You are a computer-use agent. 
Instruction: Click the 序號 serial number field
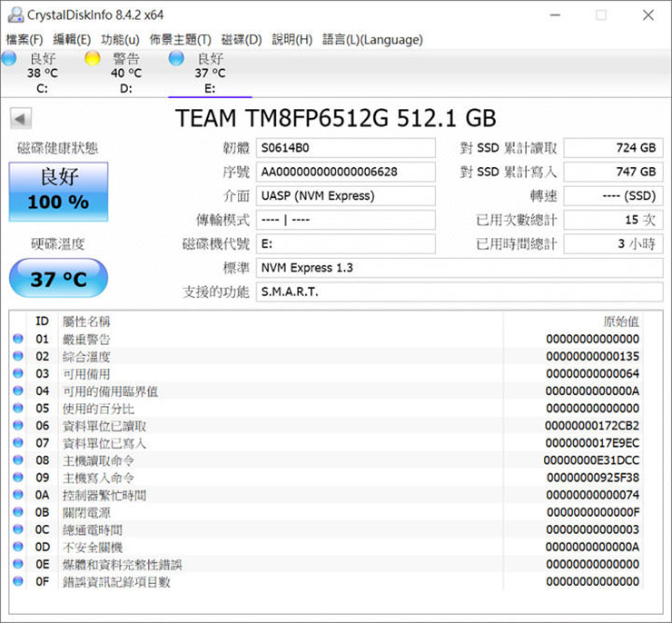coord(345,172)
